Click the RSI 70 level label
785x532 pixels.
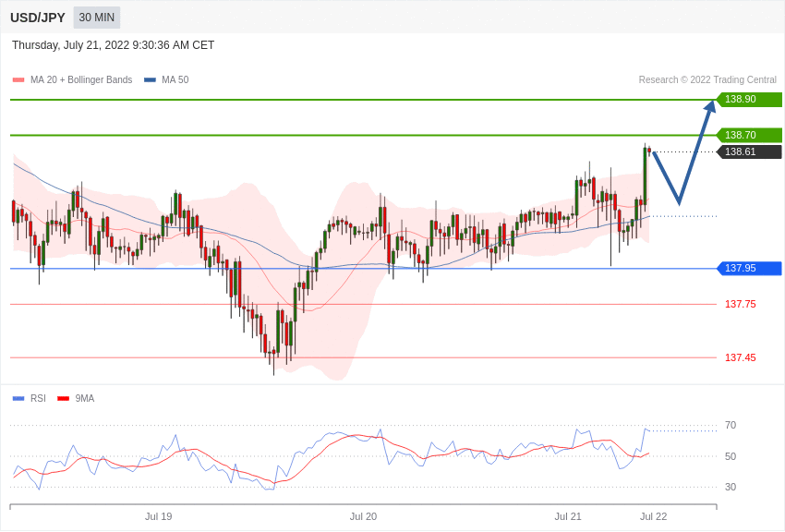click(731, 426)
